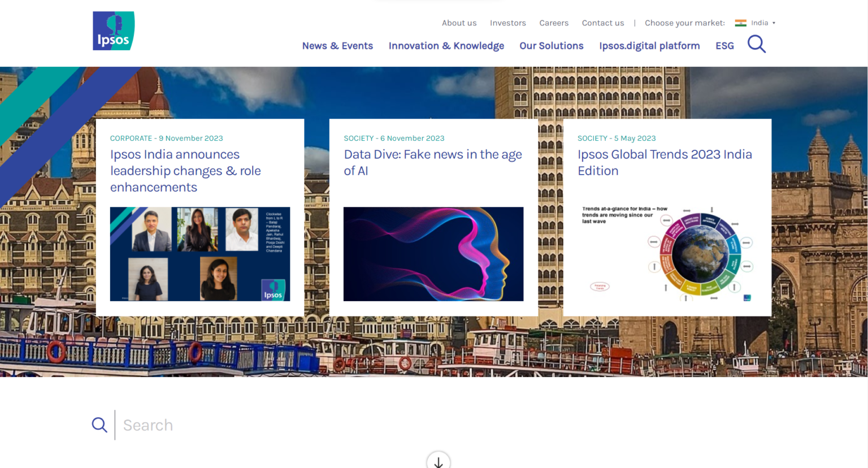This screenshot has height=468, width=868.
Task: Click the India flag icon
Action: [x=740, y=23]
